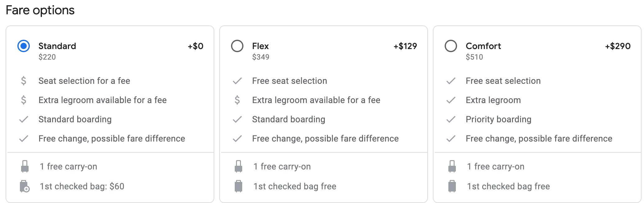
Task: Click the Comfort $510 total price
Action: 474,57
